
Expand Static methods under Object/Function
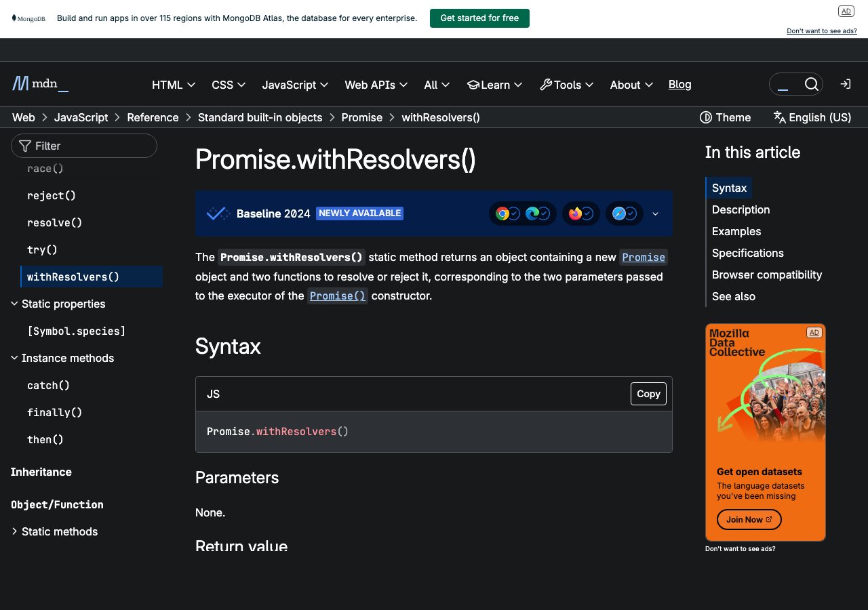(14, 531)
